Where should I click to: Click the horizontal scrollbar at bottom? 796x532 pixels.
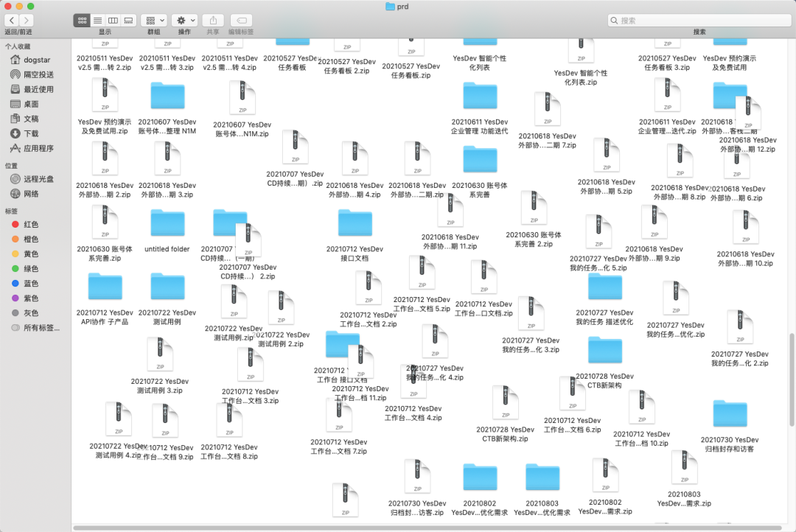tap(427, 528)
